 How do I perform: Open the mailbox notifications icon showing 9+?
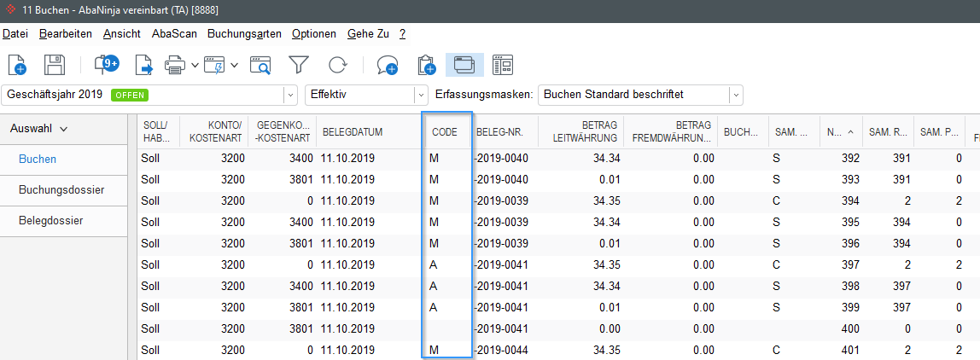click(x=106, y=64)
